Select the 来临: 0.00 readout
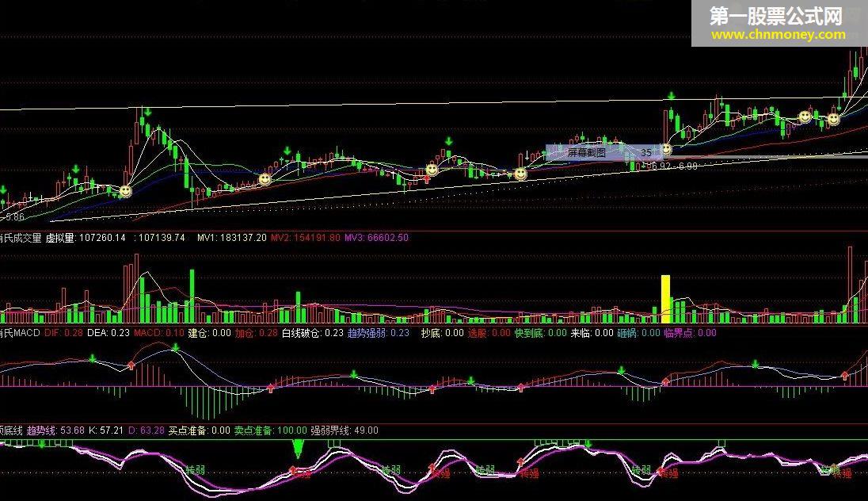868x501 pixels. point(592,333)
